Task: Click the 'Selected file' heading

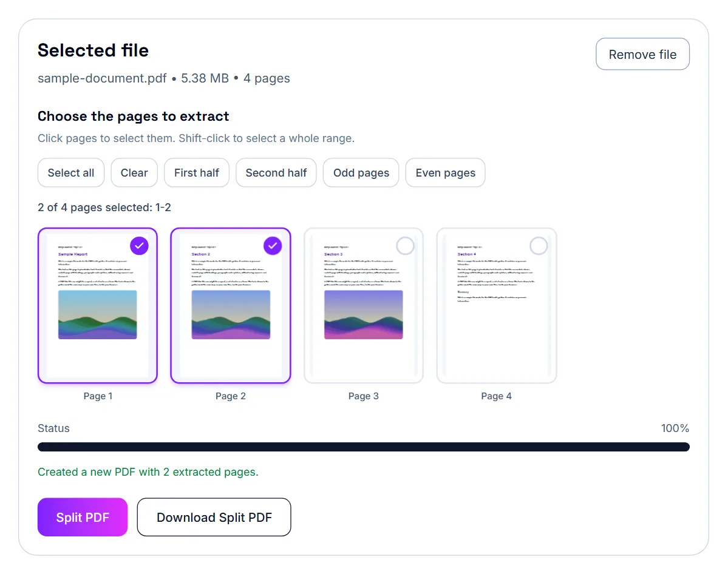Action: [94, 50]
